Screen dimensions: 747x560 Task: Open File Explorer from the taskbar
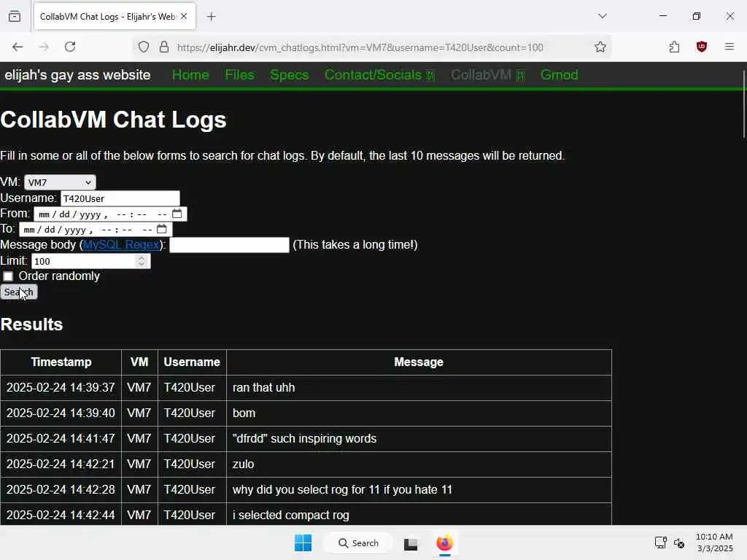click(411, 543)
